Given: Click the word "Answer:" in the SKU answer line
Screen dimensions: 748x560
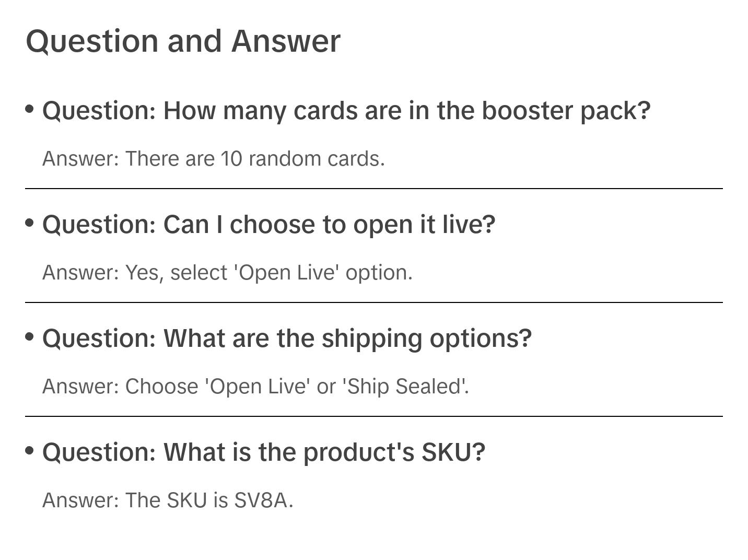Looking at the screenshot, I should pyautogui.click(x=81, y=500).
